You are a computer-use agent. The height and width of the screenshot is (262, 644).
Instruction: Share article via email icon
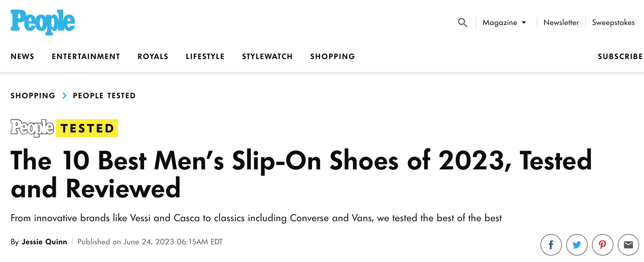tap(628, 245)
